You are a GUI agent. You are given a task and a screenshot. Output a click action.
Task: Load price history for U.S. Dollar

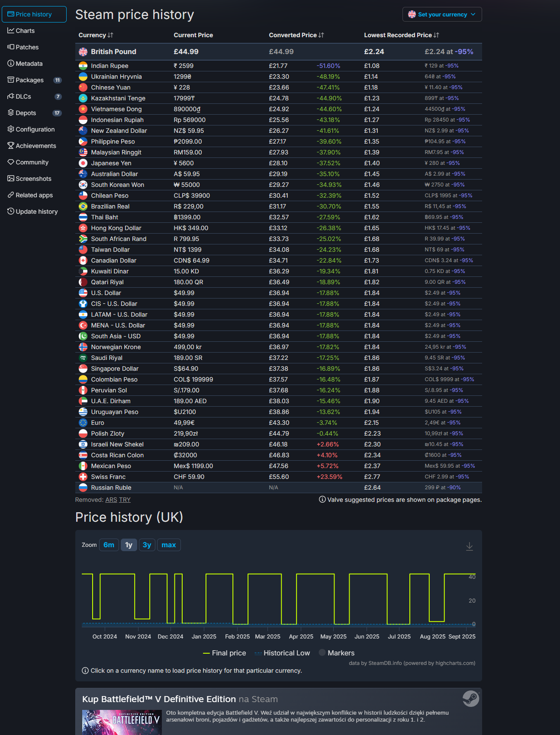tap(106, 293)
